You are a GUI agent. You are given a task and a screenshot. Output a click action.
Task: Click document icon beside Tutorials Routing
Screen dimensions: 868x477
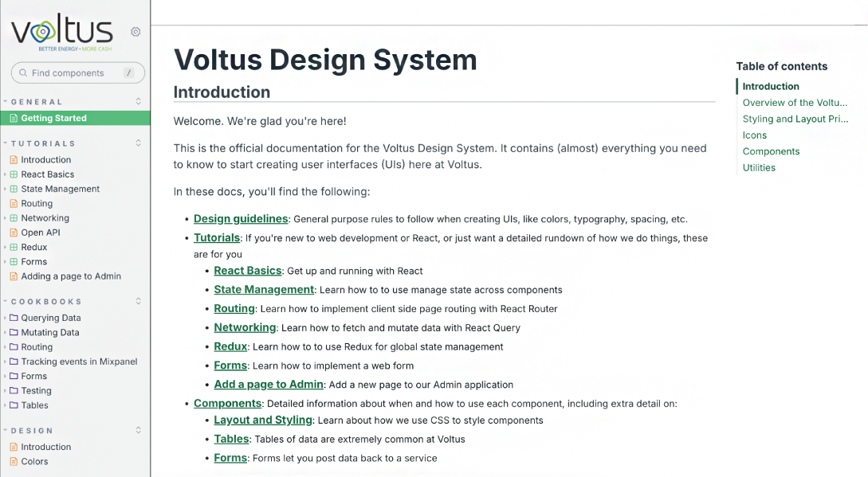[14, 203]
